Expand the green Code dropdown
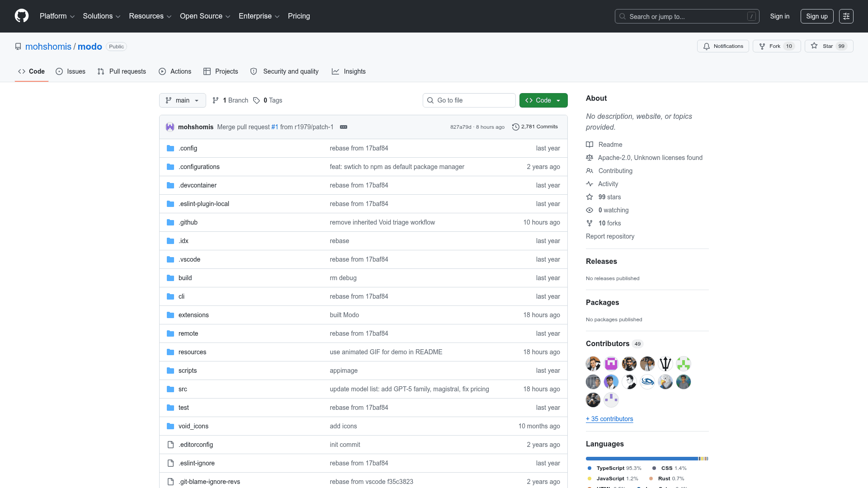The image size is (868, 488). tap(543, 100)
